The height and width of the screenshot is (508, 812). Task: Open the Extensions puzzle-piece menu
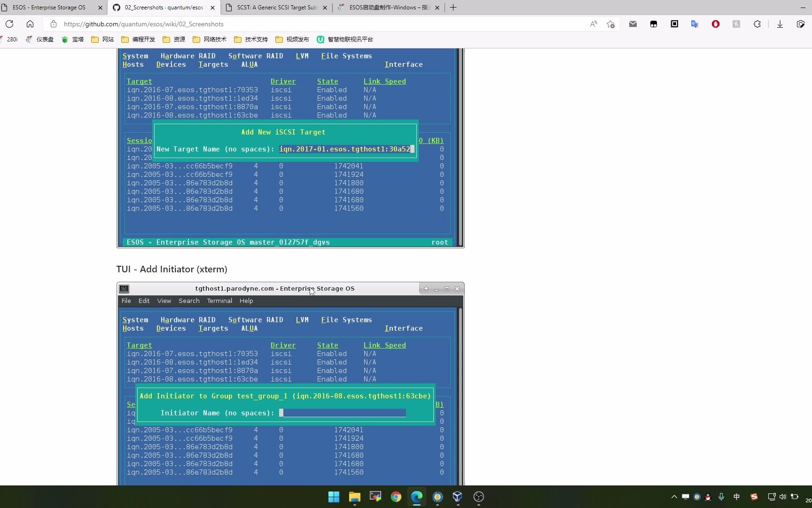[757, 24]
